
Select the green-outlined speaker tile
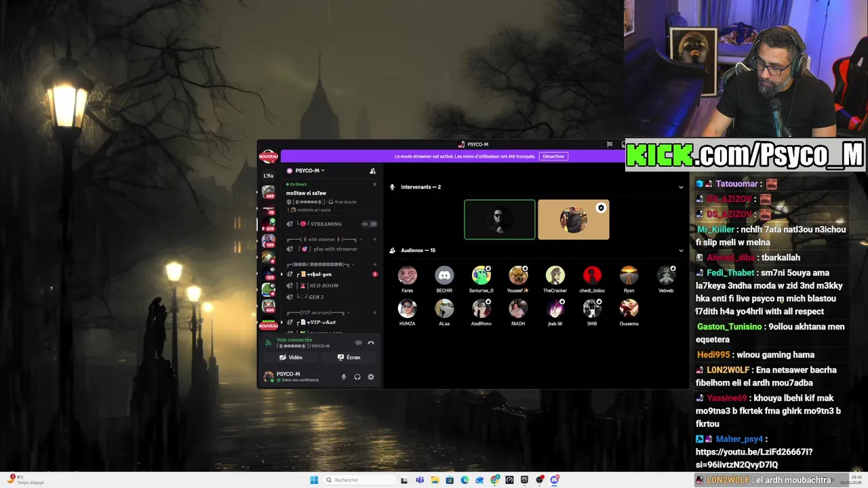pos(500,220)
